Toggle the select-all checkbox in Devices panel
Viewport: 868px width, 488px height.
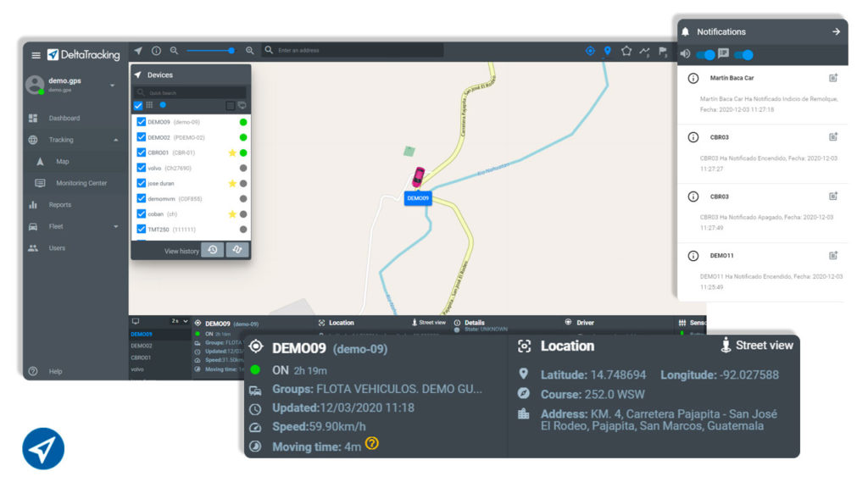tap(138, 105)
